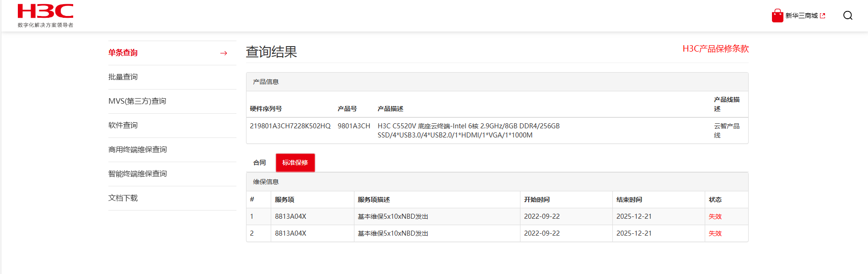Click the H3C logo

click(45, 11)
